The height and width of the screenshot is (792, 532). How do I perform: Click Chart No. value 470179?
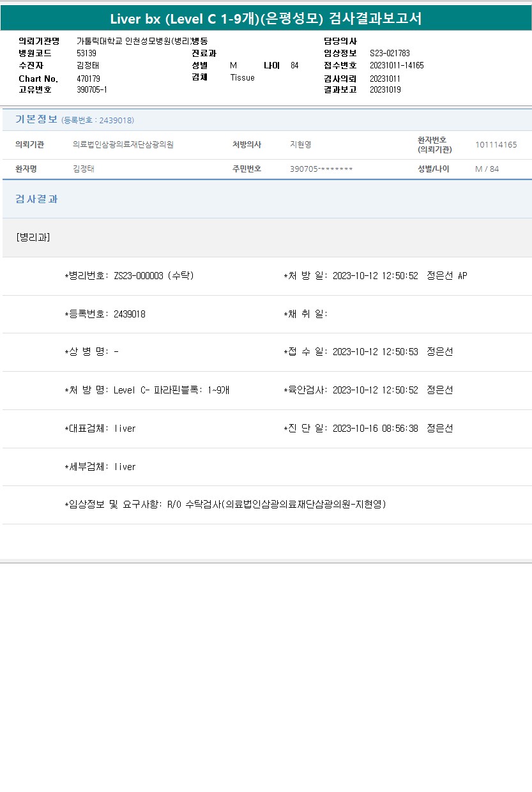(88, 78)
